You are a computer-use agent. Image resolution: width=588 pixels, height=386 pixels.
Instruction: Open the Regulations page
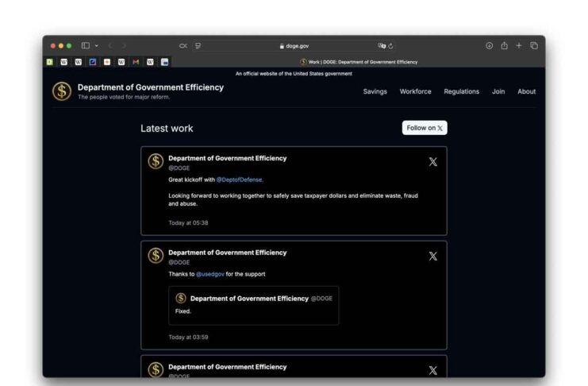(x=462, y=91)
